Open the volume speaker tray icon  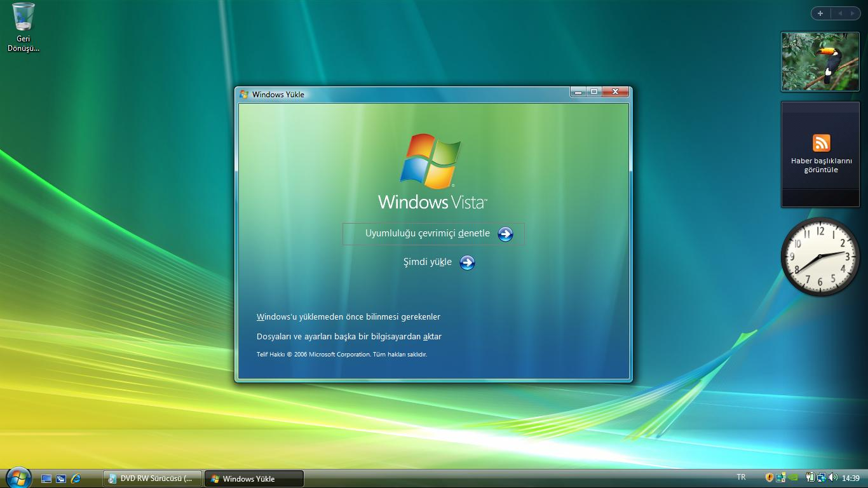(x=832, y=477)
